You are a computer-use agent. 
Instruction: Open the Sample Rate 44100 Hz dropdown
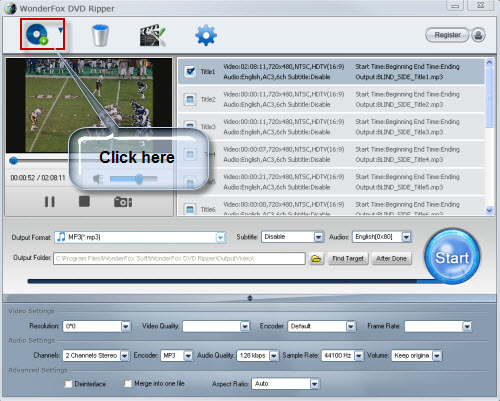tap(359, 356)
